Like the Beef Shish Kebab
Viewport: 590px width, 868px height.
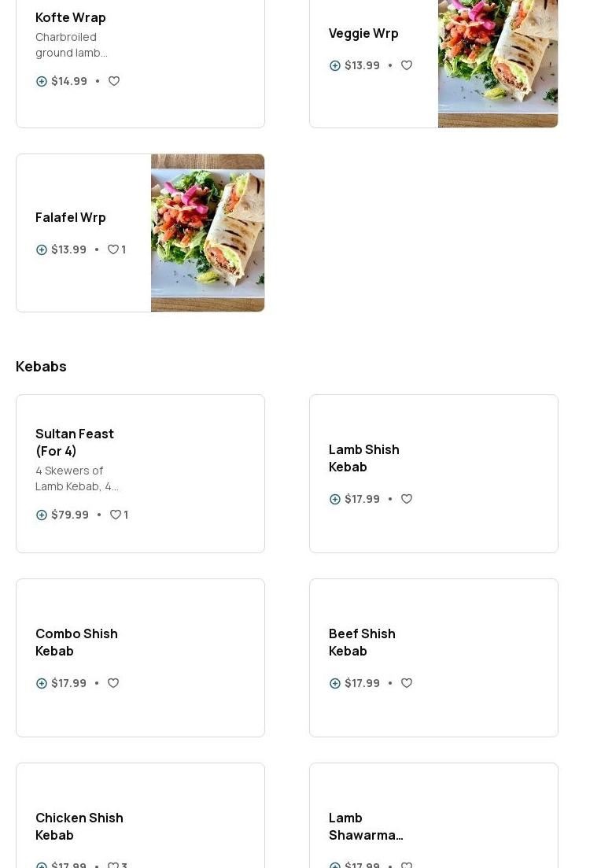pos(407,683)
